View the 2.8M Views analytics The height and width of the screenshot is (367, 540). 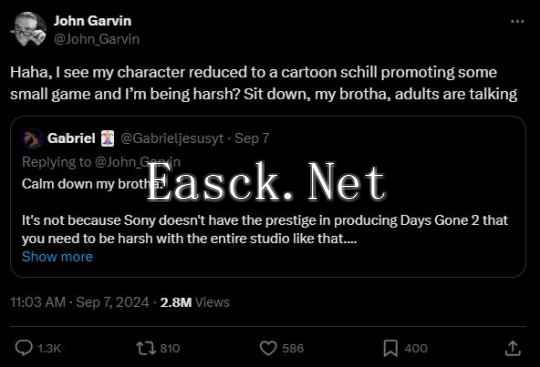point(195,302)
